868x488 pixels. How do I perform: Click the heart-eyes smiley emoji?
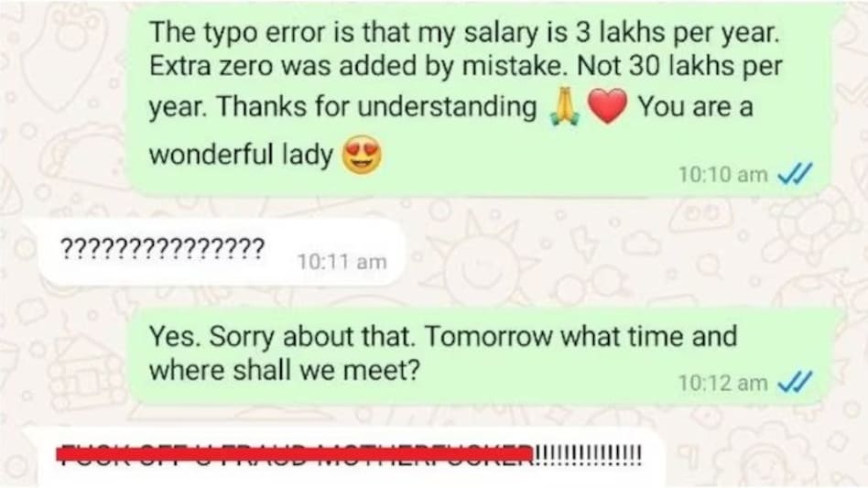pos(362,156)
